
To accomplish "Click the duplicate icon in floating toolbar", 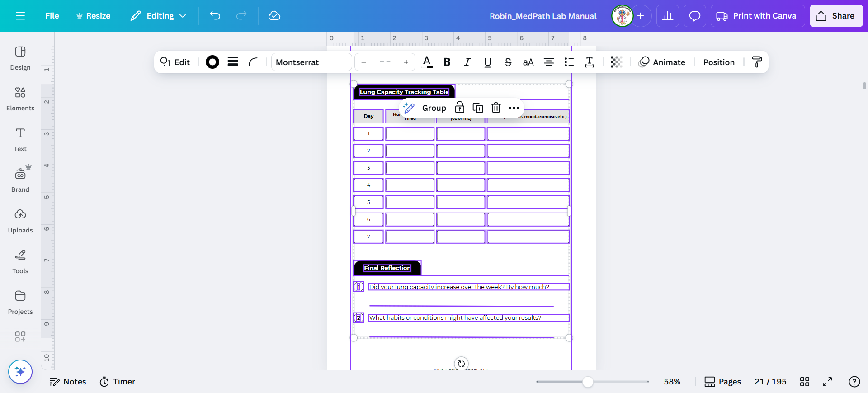I will [x=478, y=108].
